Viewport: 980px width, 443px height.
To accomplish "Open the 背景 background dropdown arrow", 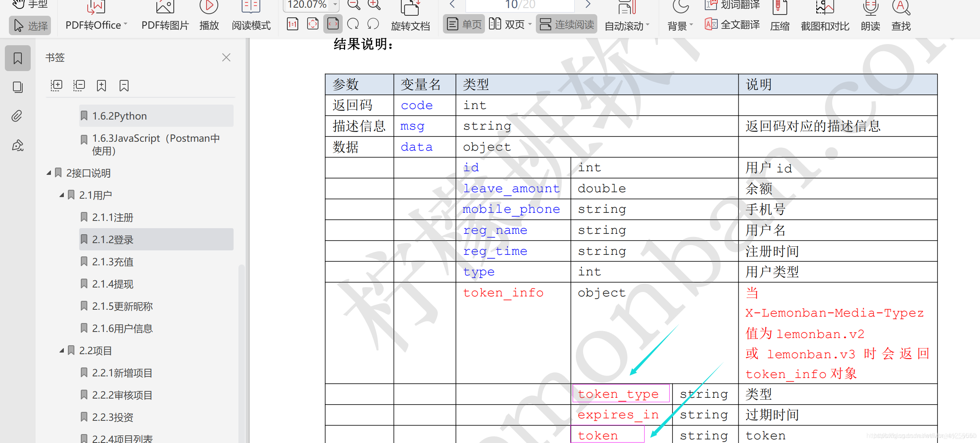I will 691,25.
